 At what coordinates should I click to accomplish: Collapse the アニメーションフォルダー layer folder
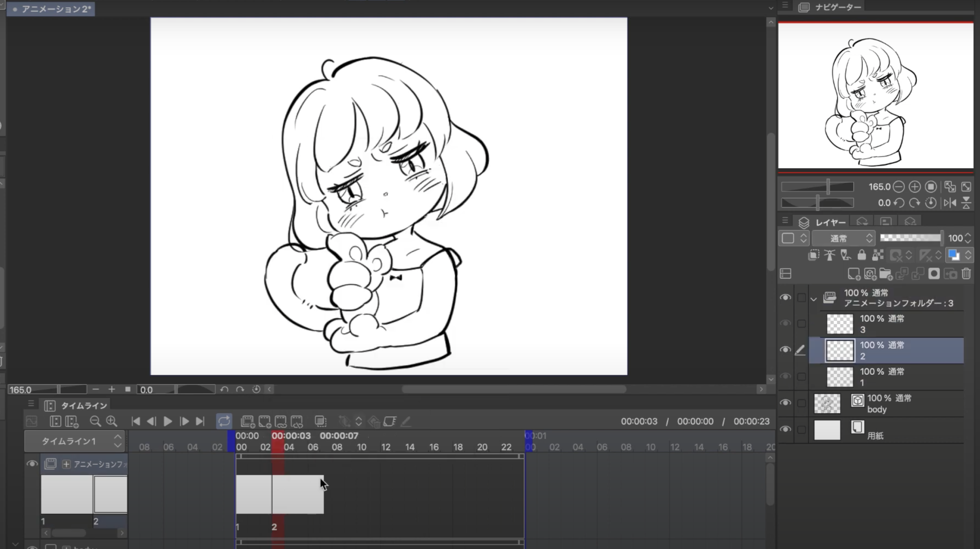[814, 299]
